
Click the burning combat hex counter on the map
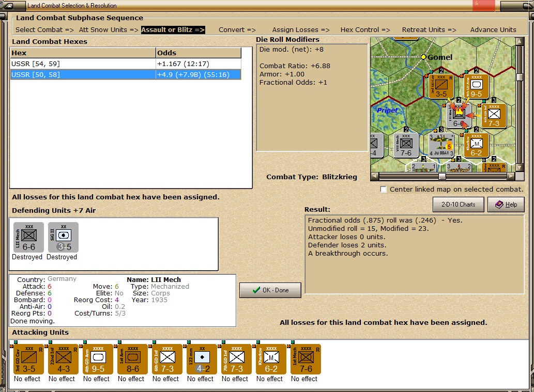(459, 116)
